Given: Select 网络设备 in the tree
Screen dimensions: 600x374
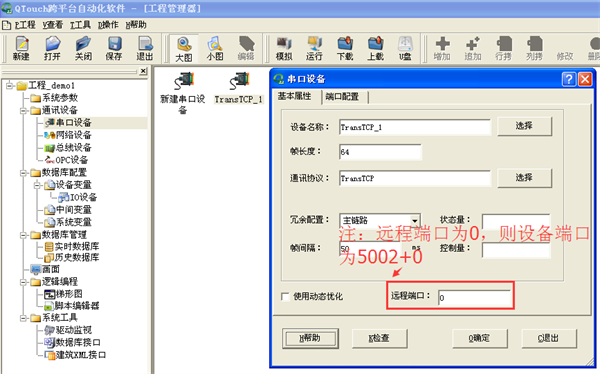Looking at the screenshot, I should (68, 135).
